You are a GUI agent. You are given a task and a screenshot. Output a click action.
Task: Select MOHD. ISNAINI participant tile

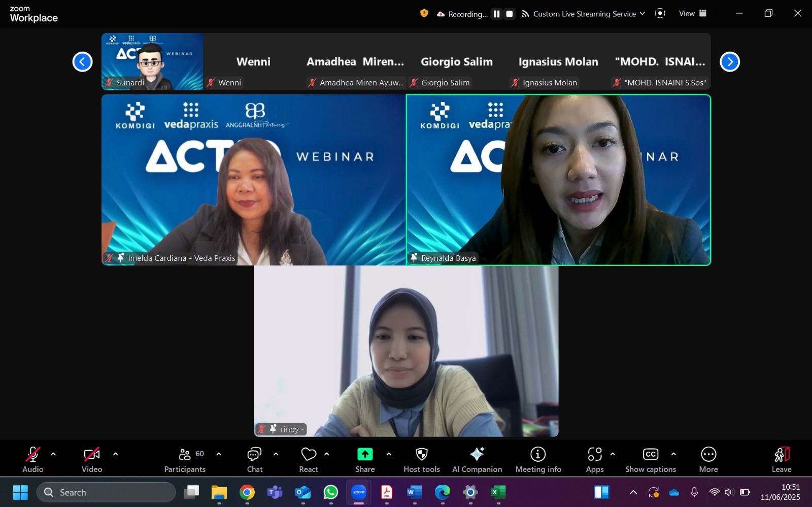(x=660, y=61)
